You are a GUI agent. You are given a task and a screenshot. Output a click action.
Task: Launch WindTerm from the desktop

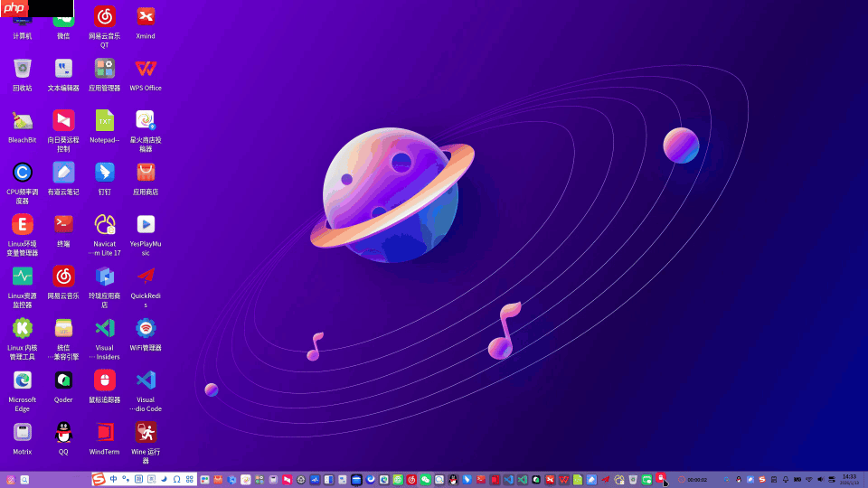(x=105, y=432)
